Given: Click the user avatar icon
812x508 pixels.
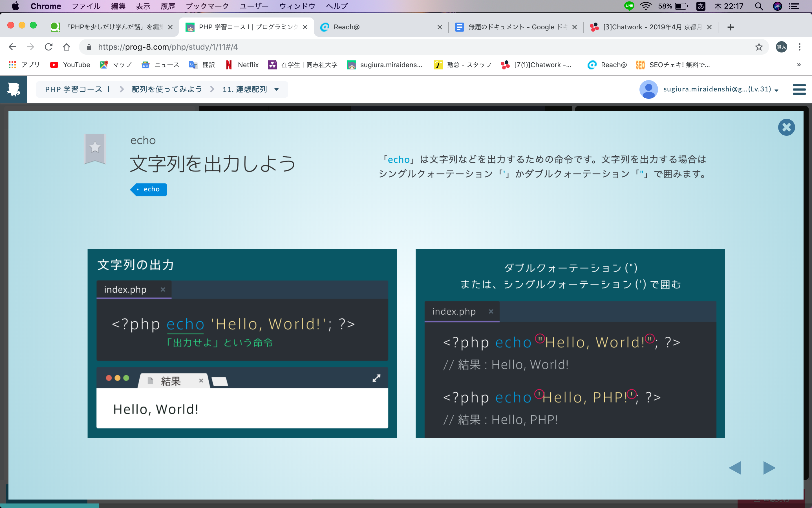Looking at the screenshot, I should tap(648, 89).
